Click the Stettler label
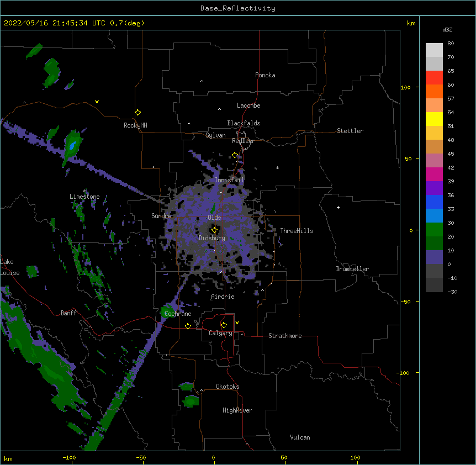The image size is (476, 465). point(350,131)
